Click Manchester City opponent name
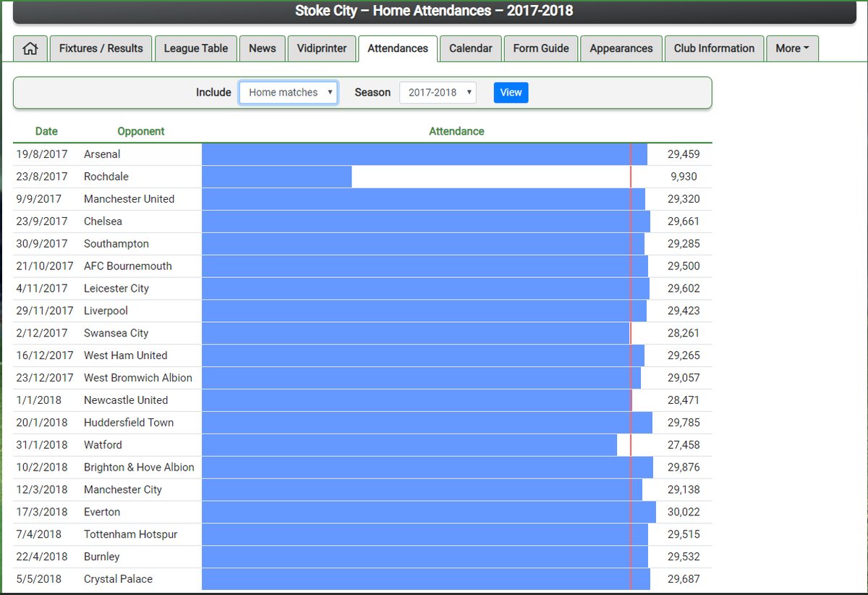This screenshot has width=868, height=595. pyautogui.click(x=123, y=490)
